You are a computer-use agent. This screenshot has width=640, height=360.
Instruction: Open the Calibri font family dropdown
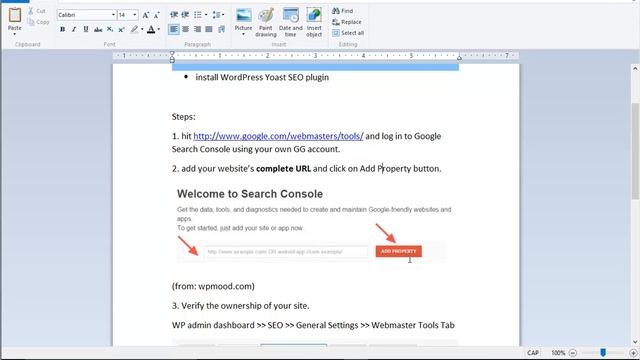pos(113,15)
